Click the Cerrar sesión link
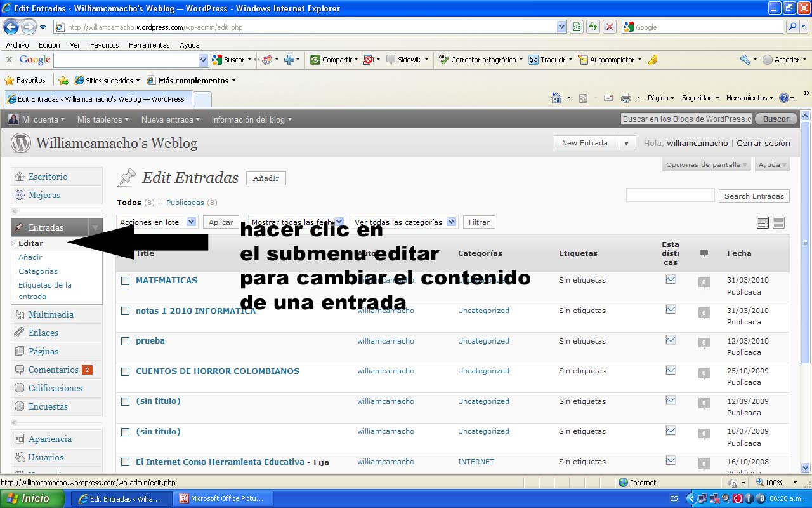Viewport: 812px width, 508px height. pos(763,143)
